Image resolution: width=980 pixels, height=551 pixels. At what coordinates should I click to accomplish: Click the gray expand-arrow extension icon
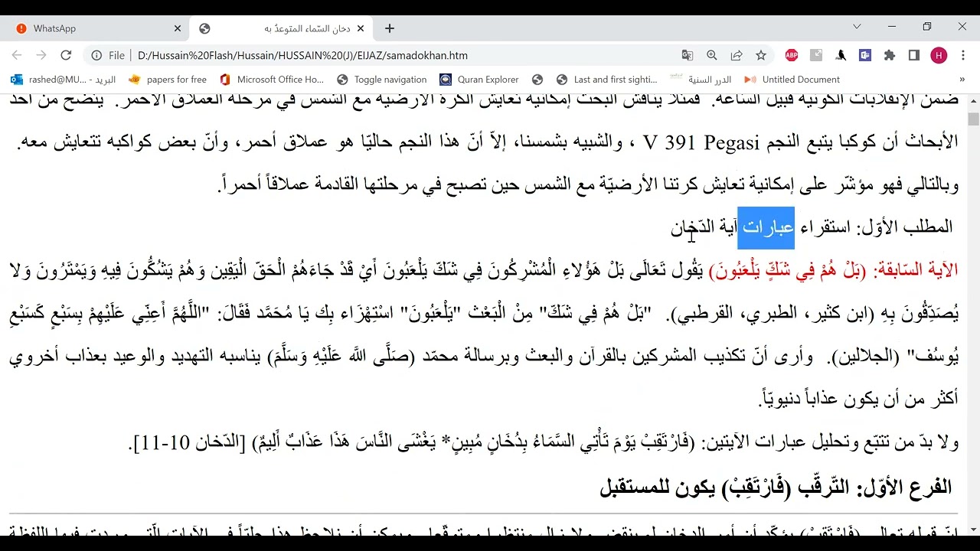coord(816,55)
